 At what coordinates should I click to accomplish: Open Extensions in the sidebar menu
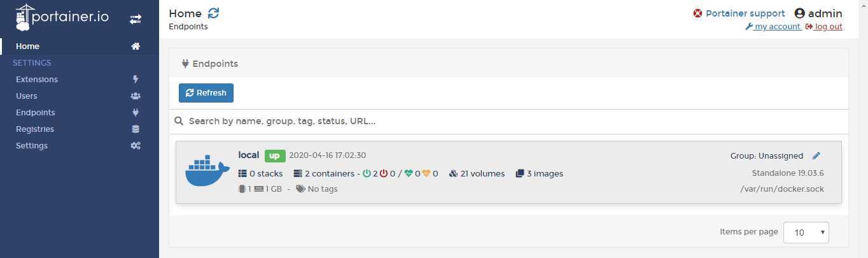37,80
